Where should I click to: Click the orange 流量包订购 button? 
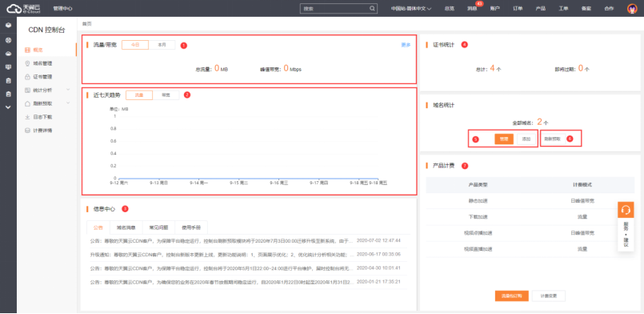[x=511, y=296]
